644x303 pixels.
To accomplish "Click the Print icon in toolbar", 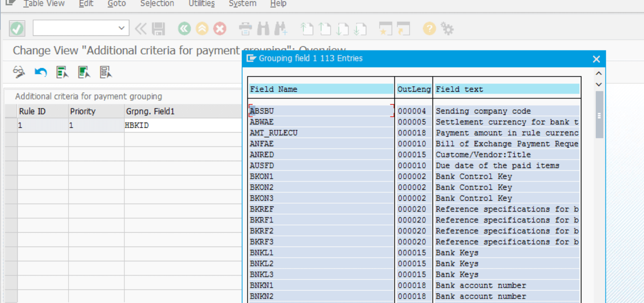I will click(x=246, y=29).
